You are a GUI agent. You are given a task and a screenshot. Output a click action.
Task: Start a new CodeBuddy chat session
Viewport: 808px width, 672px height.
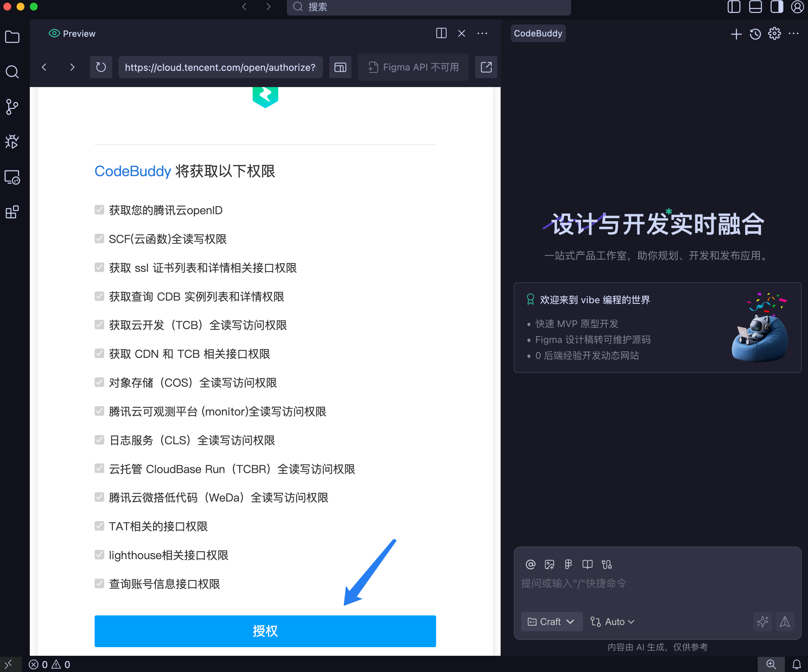coord(736,34)
